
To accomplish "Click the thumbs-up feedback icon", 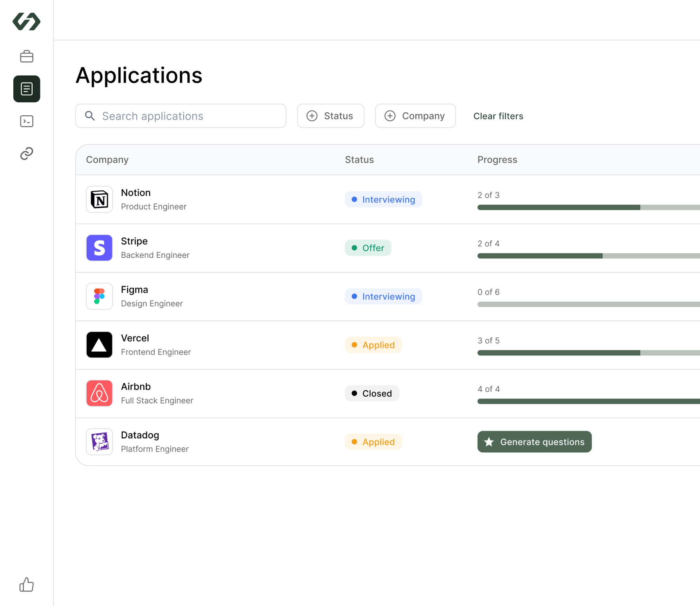I will coord(26,584).
